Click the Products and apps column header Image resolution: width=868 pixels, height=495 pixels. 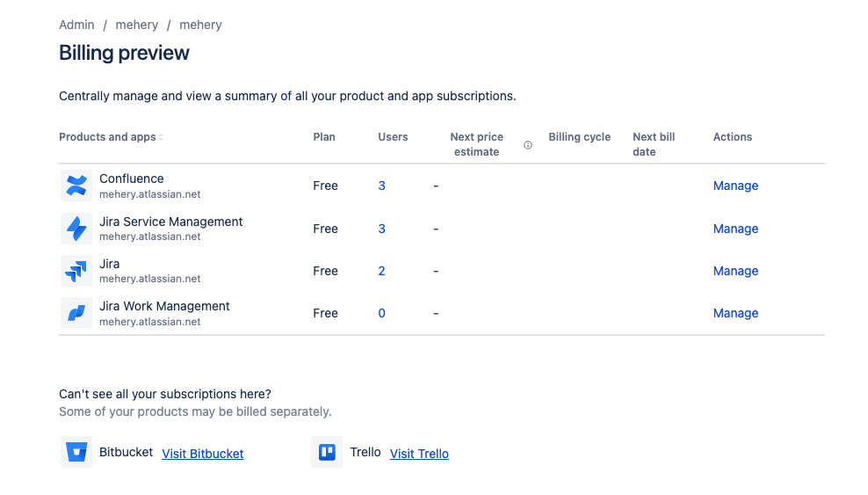[107, 137]
